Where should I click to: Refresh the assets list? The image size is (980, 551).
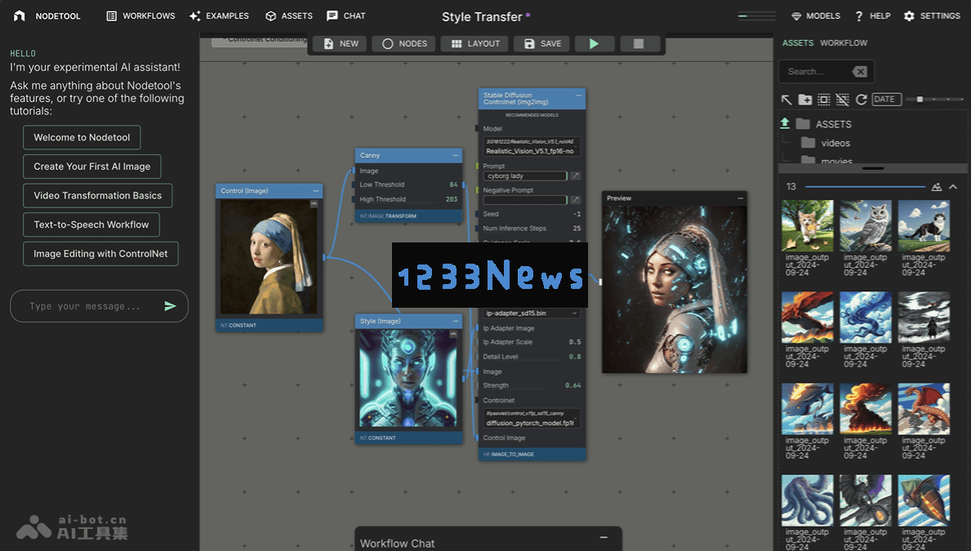pyautogui.click(x=861, y=100)
